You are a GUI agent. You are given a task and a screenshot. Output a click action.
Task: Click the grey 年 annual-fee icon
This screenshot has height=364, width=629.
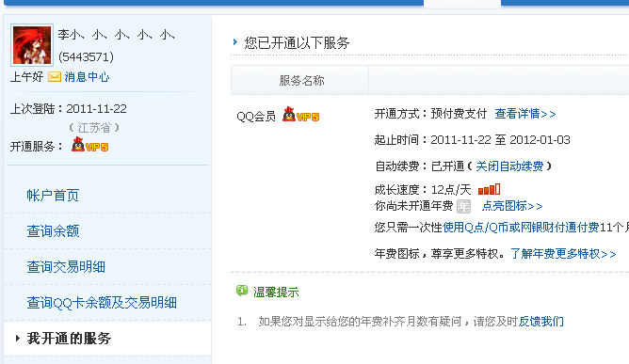(x=463, y=206)
